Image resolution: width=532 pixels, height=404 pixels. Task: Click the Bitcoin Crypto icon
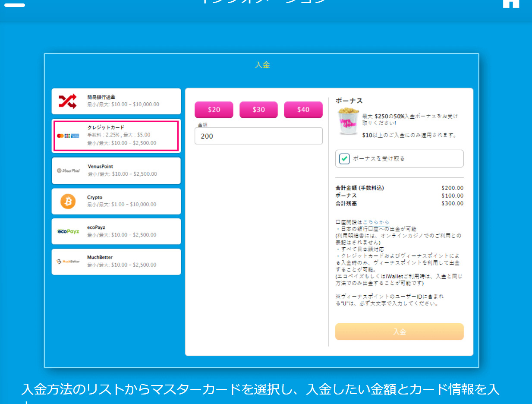pos(68,201)
